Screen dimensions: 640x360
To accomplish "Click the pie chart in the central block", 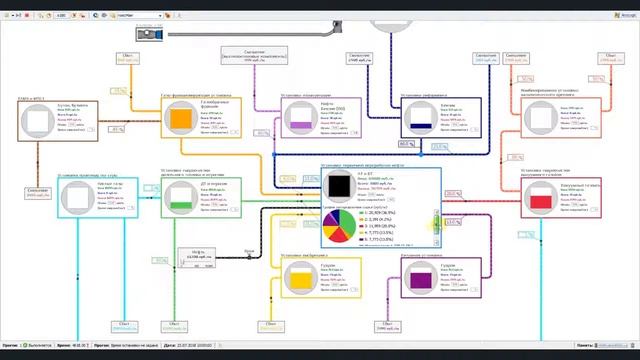I will [x=339, y=226].
